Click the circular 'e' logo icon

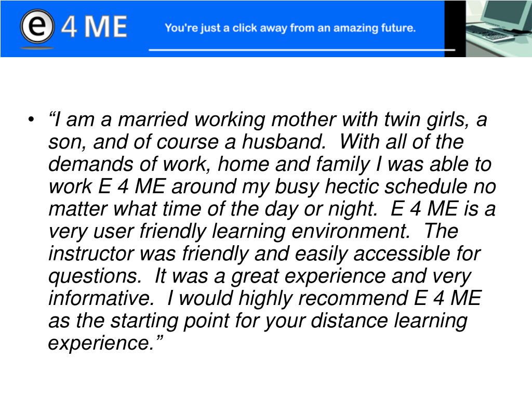tap(37, 26)
